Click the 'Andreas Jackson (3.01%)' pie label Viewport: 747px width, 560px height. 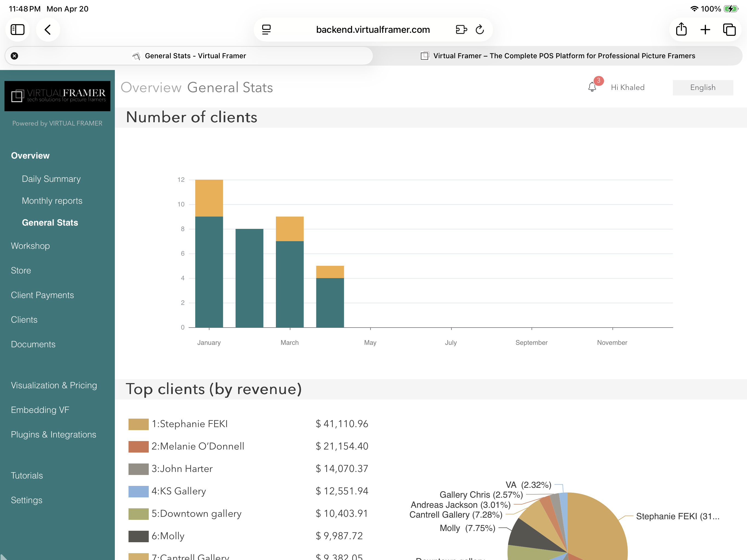pos(461,505)
